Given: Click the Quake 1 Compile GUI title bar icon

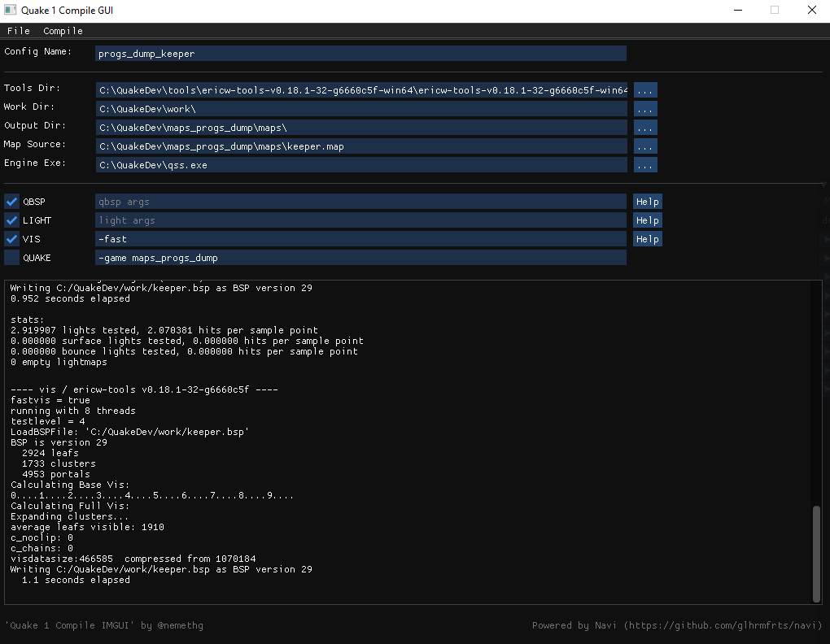Looking at the screenshot, I should (x=10, y=10).
